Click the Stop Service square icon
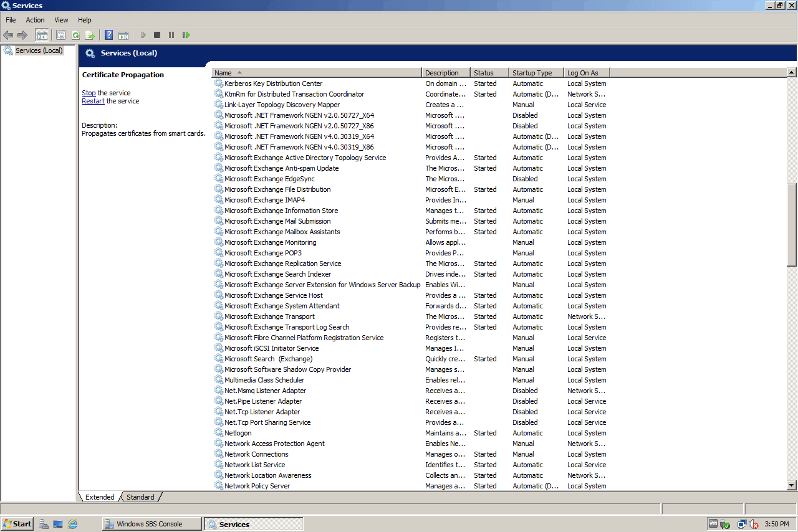The height and width of the screenshot is (532, 798). click(x=157, y=35)
